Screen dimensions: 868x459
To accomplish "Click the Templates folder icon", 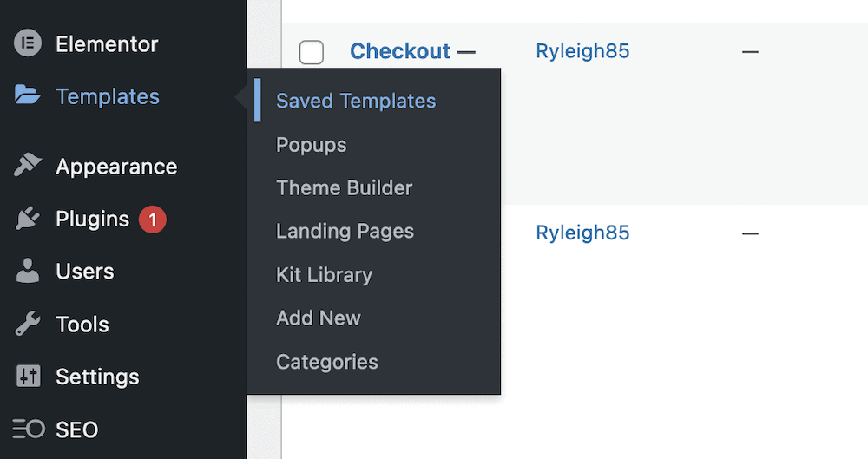I will [x=28, y=95].
